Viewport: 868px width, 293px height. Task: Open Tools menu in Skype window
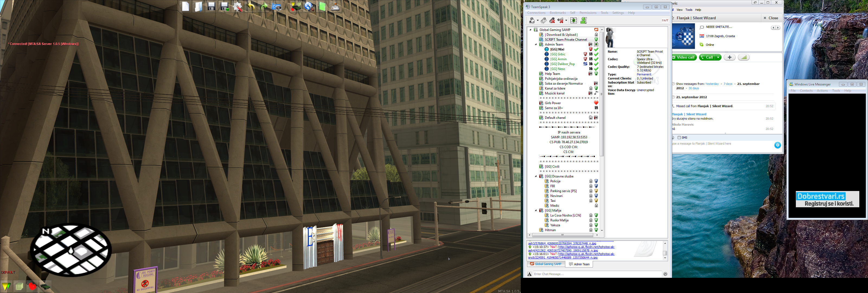point(689,10)
